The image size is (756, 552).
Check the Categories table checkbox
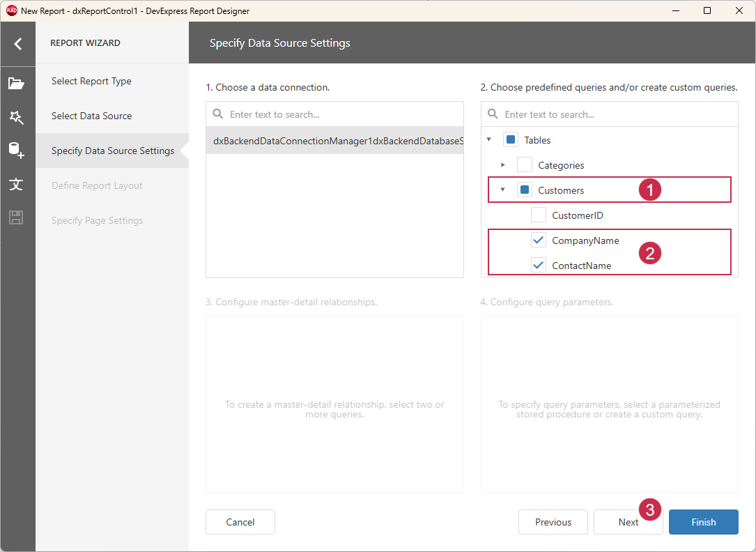click(x=525, y=165)
